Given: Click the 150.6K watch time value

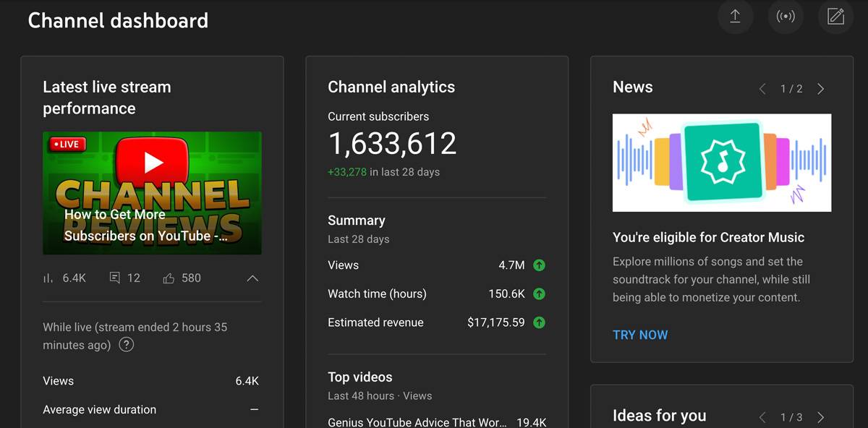Looking at the screenshot, I should [506, 294].
